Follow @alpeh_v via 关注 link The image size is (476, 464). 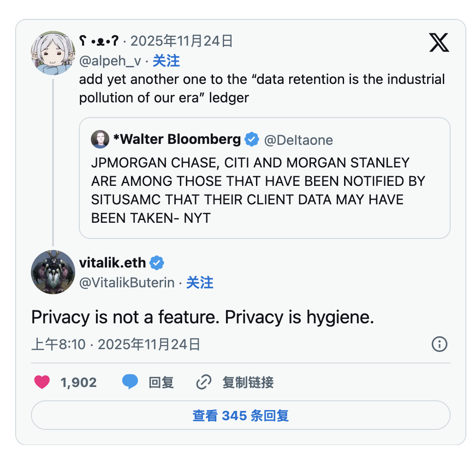[x=166, y=61]
